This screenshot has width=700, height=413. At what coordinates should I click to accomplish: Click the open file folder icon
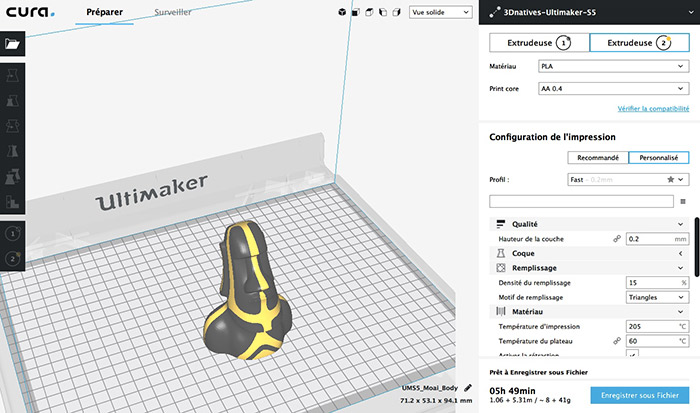point(12,44)
